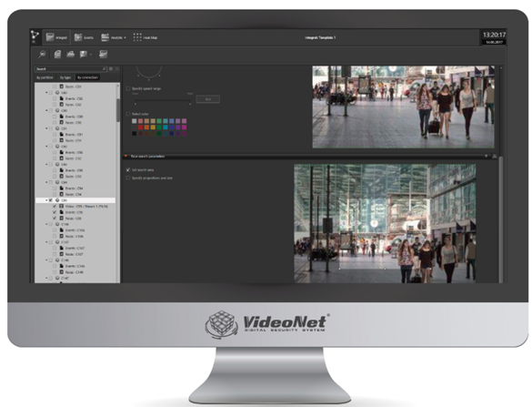Select the Video Stream 1 tree item
532x407 pixels.
(86, 206)
